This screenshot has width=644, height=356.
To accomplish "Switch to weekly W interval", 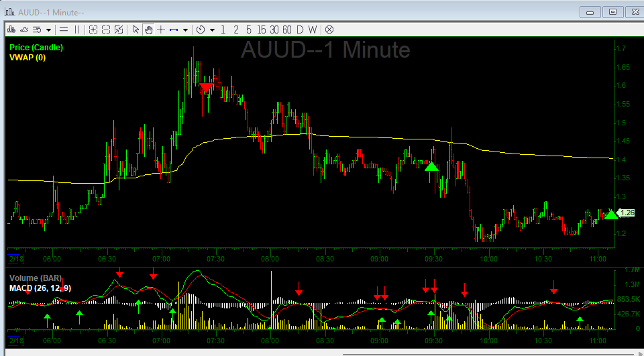I will click(x=313, y=29).
